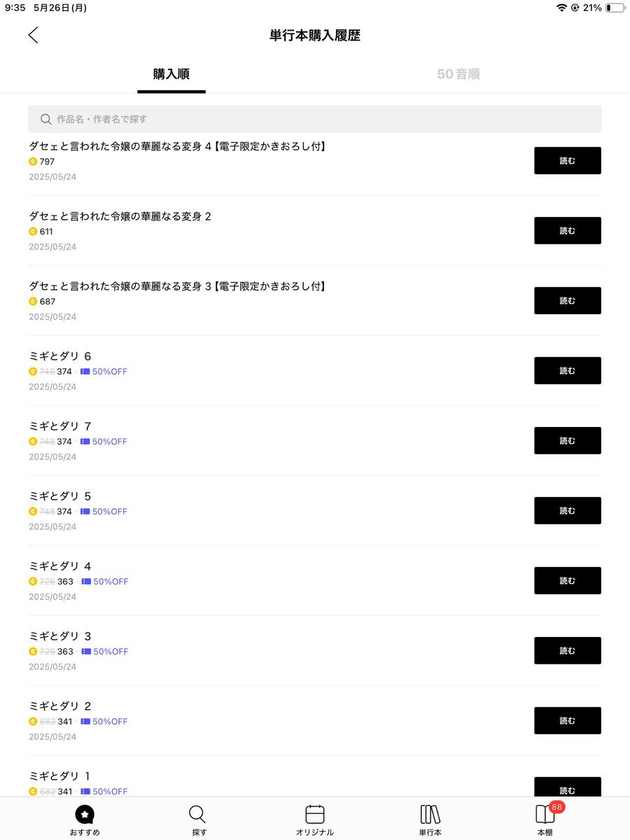Screen dimensions: 630x840
Task: Tap the 50%OFF coupon icon for ミギとダリ 6
Action: (85, 372)
